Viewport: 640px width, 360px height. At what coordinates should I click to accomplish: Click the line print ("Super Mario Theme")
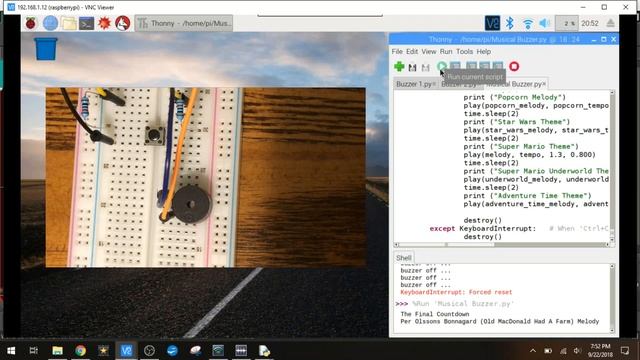pos(521,146)
